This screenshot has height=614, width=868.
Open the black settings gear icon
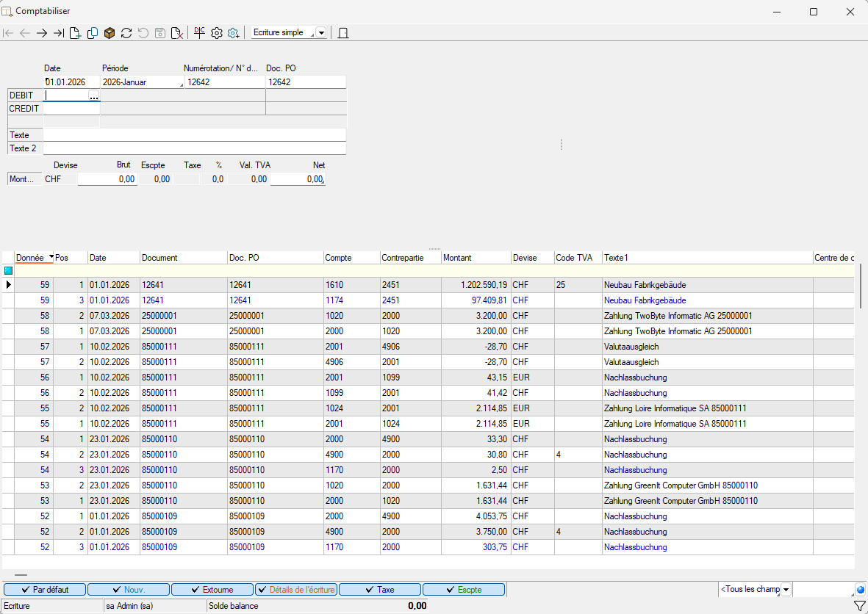[x=217, y=33]
